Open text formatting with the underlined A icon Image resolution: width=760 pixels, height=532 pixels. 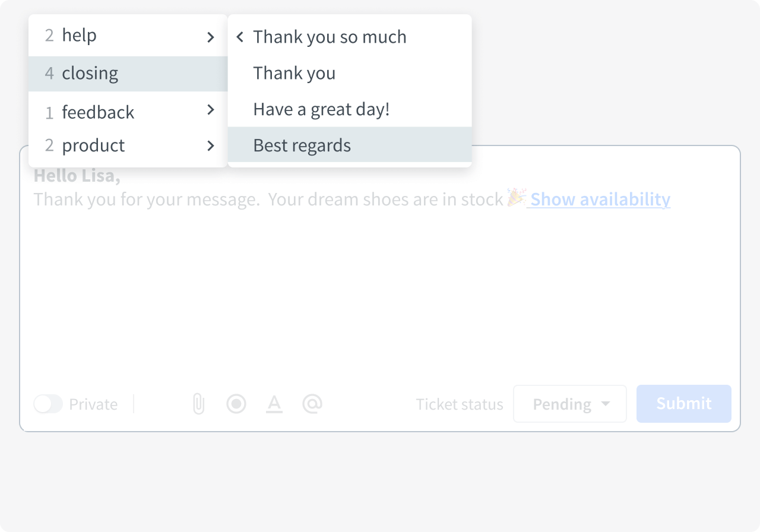click(274, 404)
